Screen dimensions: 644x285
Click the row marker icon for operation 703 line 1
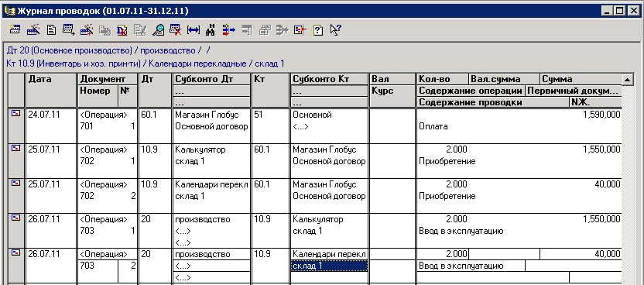pos(16,218)
